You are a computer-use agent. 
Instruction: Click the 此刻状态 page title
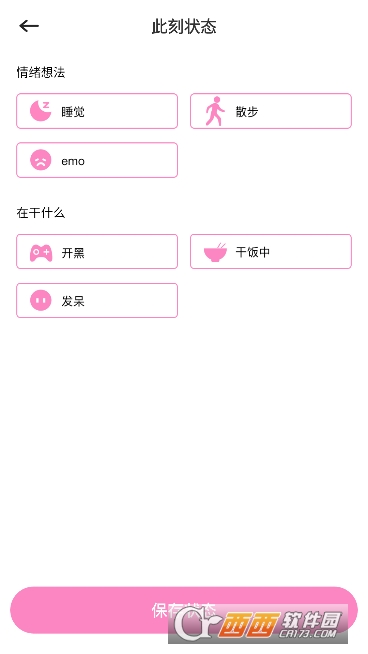184,27
